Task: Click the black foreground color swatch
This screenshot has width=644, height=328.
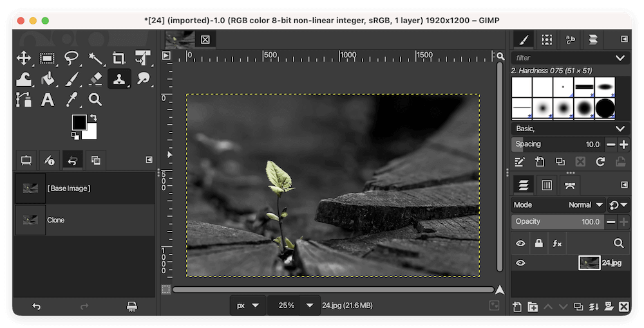Action: pyautogui.click(x=78, y=122)
